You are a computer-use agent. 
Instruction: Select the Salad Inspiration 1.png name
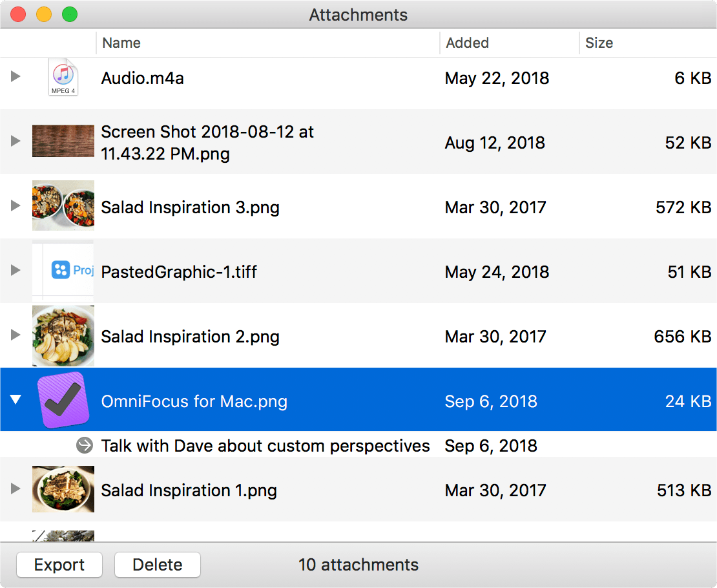[x=189, y=490]
